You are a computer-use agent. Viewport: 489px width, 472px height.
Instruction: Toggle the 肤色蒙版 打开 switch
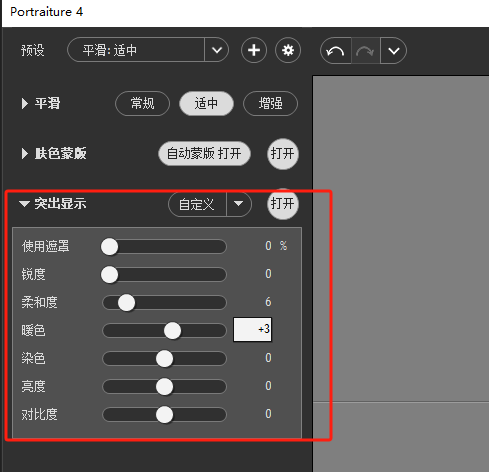(283, 154)
